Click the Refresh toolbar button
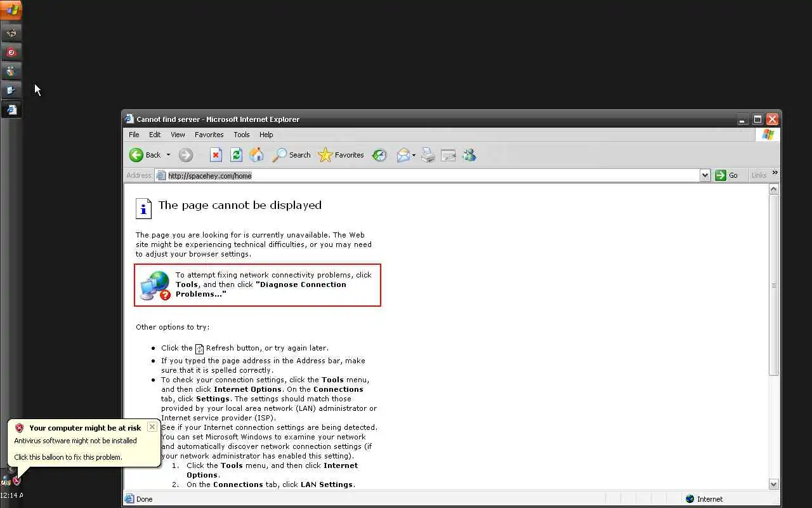The image size is (812, 508). click(236, 155)
